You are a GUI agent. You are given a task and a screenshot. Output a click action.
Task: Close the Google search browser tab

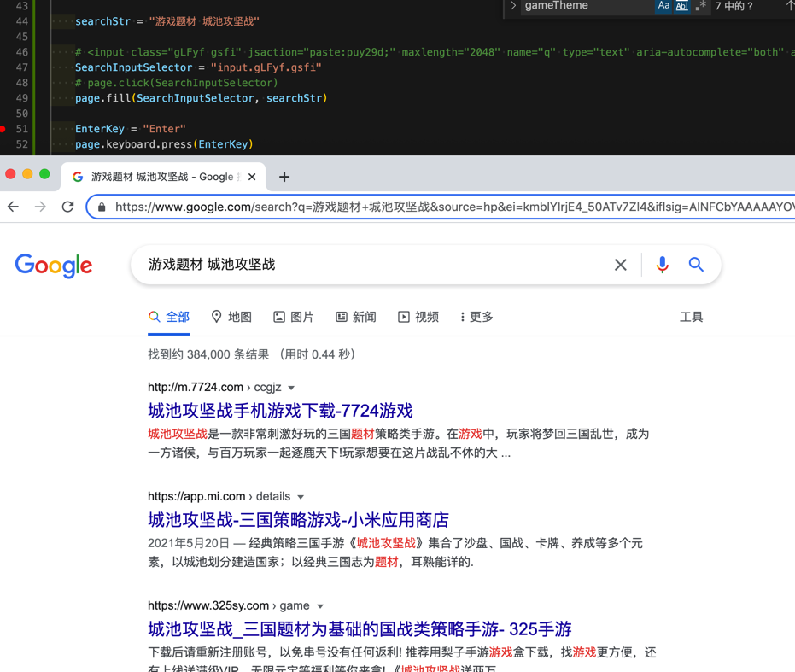[x=252, y=177]
